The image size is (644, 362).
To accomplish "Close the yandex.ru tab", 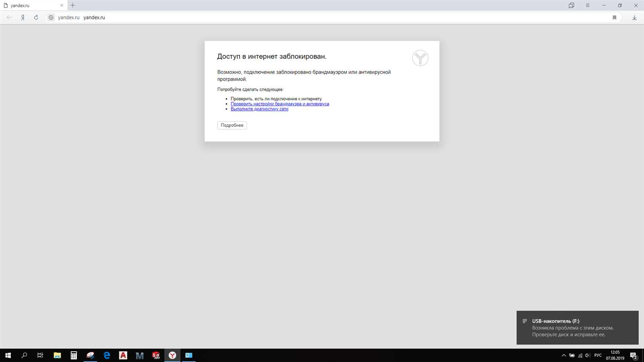I will [61, 6].
